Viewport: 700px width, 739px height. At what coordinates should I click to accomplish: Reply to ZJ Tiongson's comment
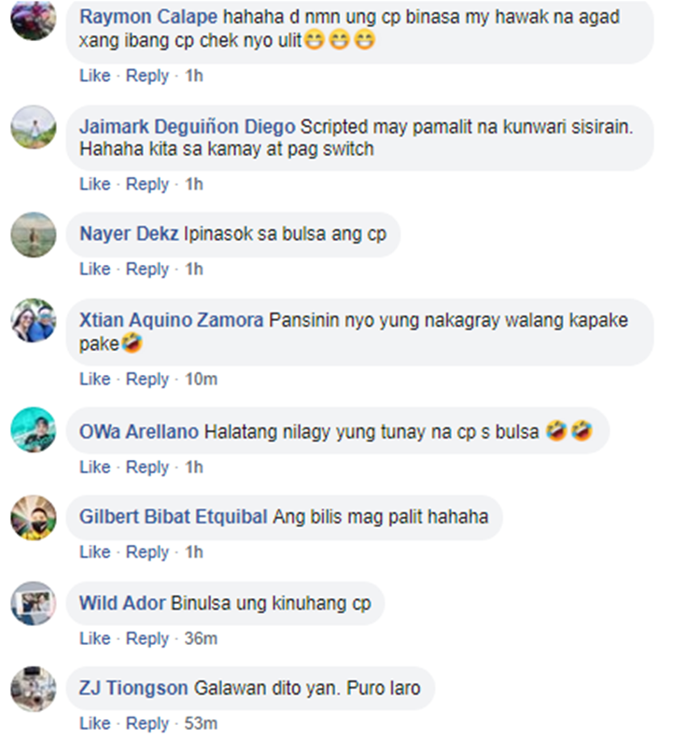(147, 723)
